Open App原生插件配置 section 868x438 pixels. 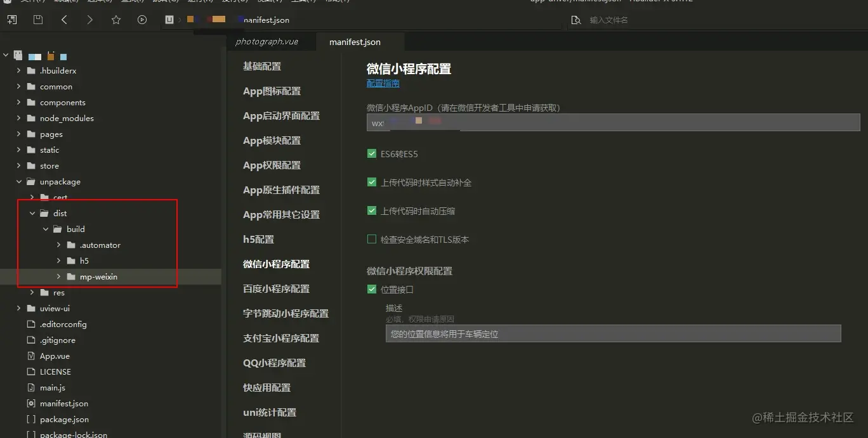coord(281,190)
